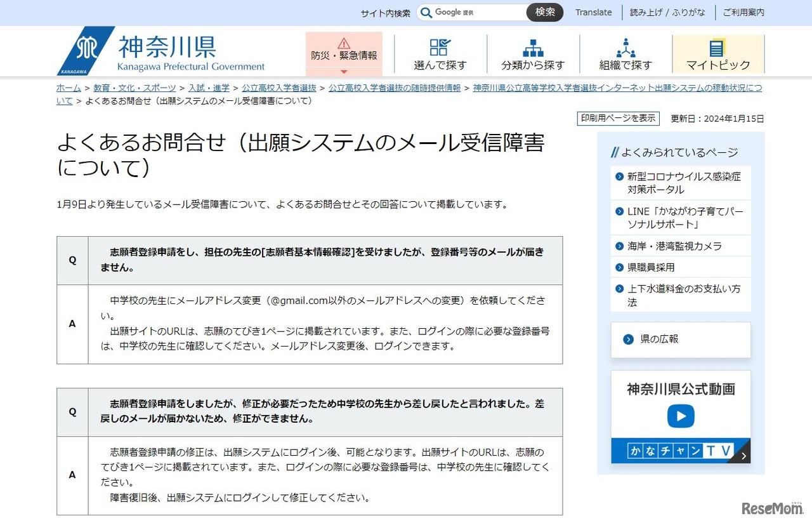Open ご利用案内 from the top bar
This screenshot has height=523, width=812.
coord(743,12)
